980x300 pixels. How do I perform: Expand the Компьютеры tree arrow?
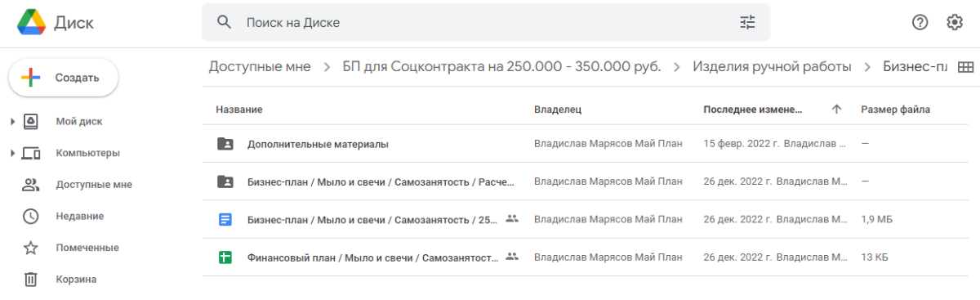[13, 153]
